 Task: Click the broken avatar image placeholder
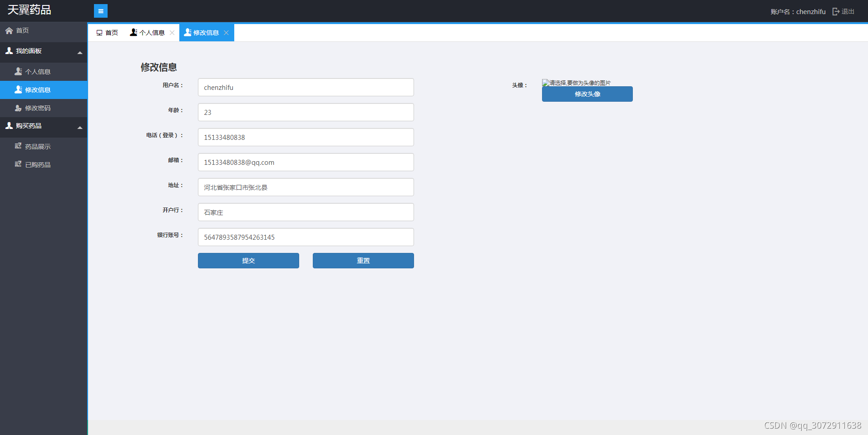click(x=577, y=83)
